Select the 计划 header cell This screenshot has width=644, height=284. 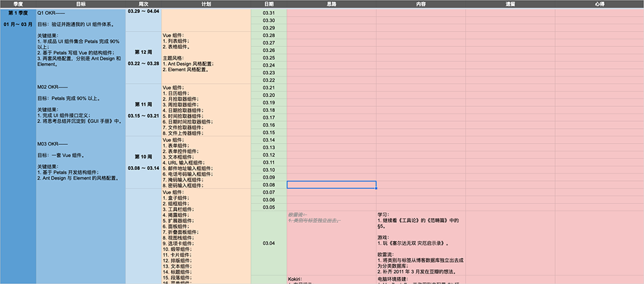coord(205,4)
